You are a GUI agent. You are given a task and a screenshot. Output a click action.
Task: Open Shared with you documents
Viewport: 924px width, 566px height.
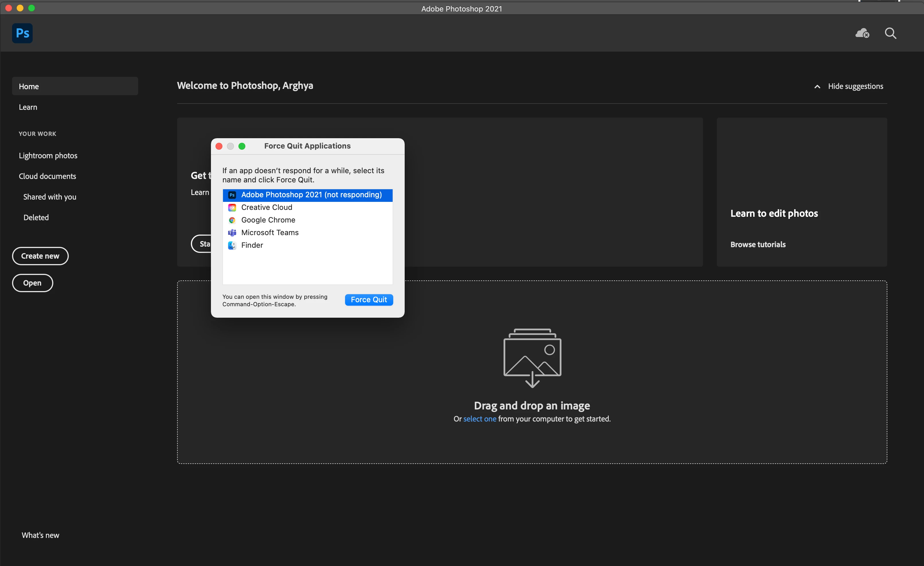50,197
